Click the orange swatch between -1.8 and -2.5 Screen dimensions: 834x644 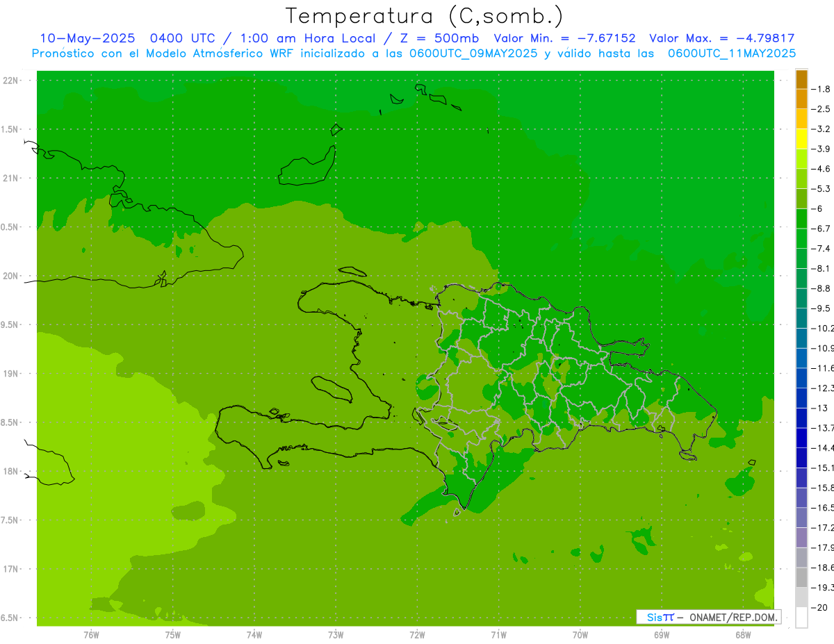point(801,99)
